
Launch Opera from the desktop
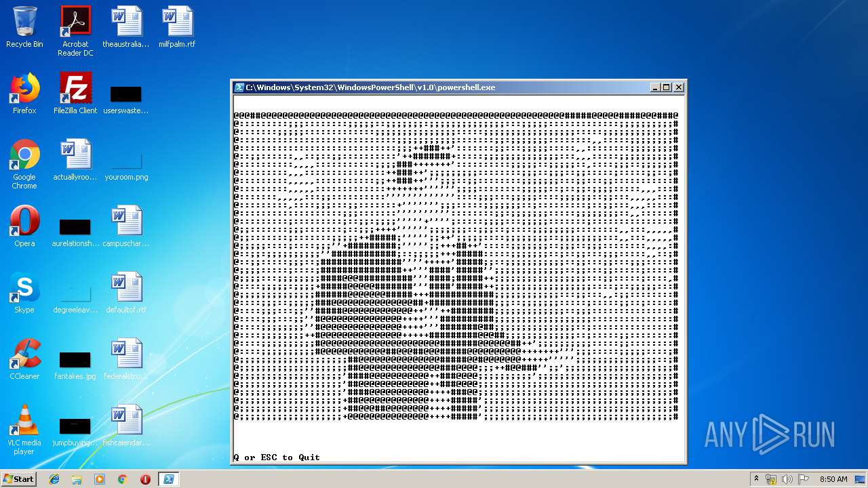tap(24, 226)
